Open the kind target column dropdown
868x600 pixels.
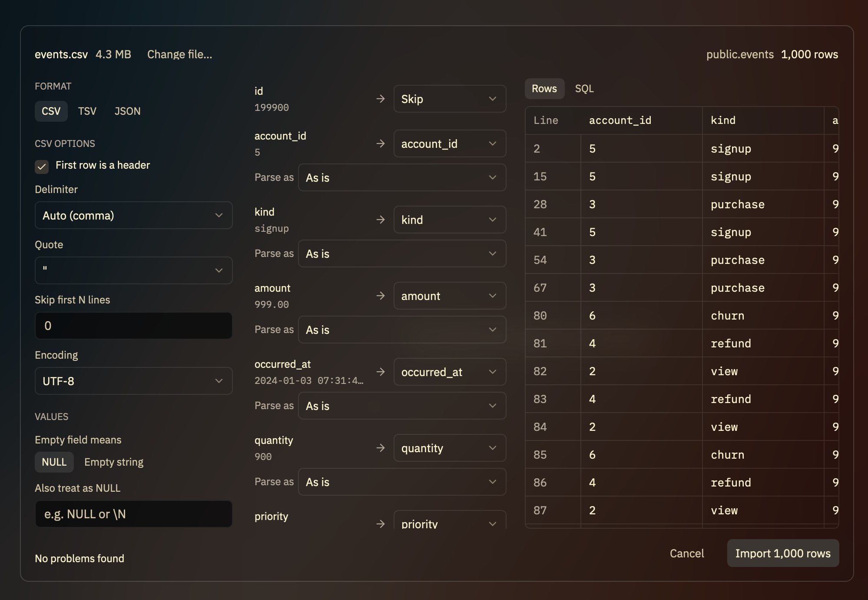tap(450, 220)
